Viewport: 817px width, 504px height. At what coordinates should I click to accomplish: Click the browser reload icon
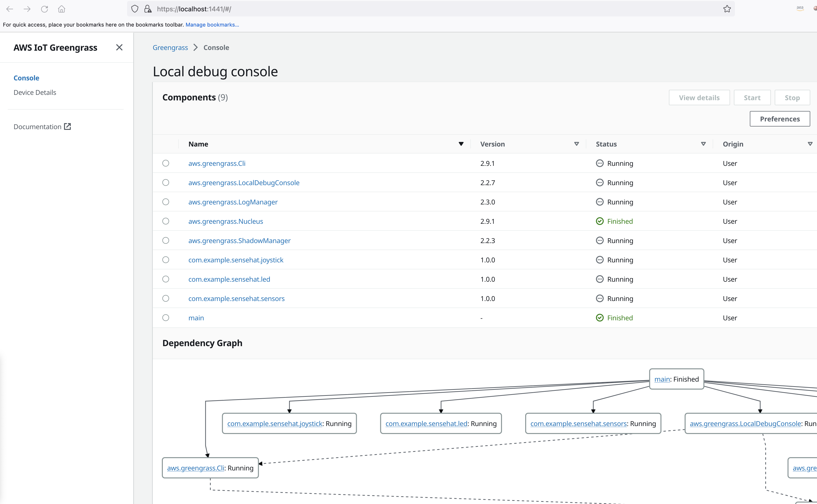tap(44, 9)
